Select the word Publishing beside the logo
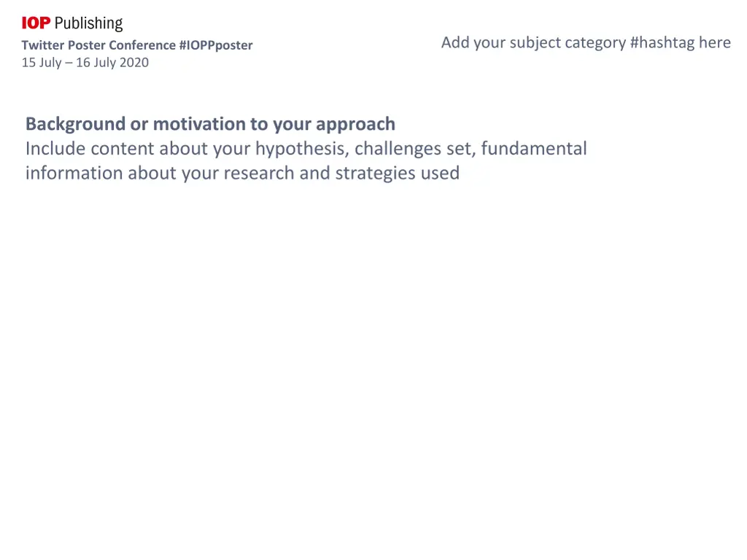 [88, 24]
